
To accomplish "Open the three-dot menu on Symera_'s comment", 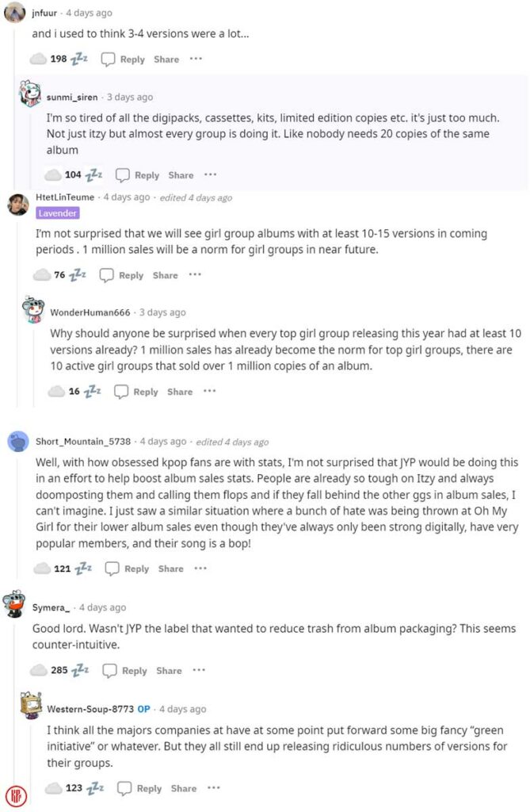I will (197, 670).
